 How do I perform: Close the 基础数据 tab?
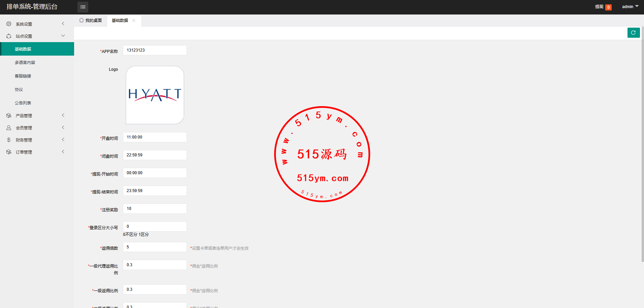click(134, 21)
